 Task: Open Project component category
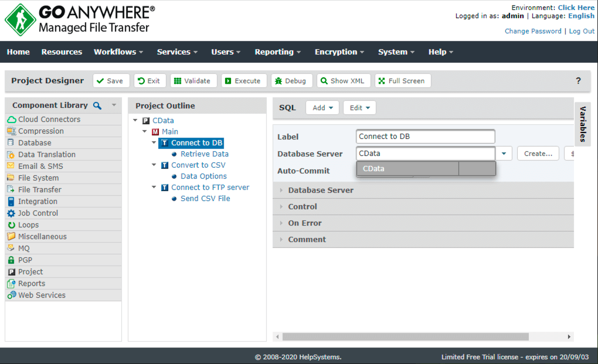pyautogui.click(x=63, y=272)
